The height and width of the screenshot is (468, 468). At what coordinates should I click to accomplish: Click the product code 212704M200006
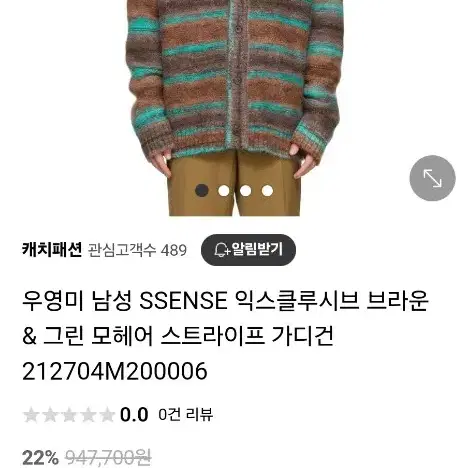click(115, 371)
